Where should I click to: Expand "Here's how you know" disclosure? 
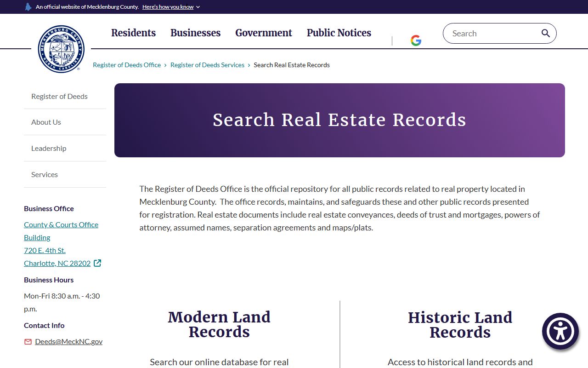171,7
